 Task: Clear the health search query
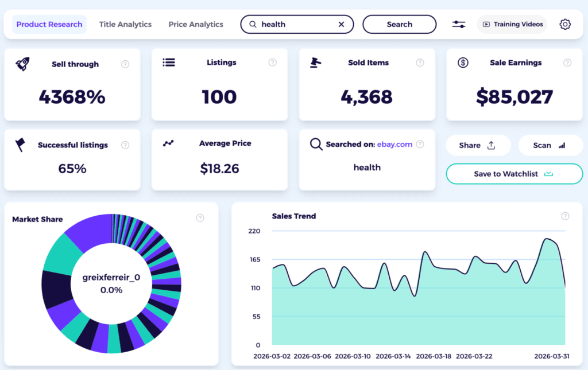click(x=341, y=24)
